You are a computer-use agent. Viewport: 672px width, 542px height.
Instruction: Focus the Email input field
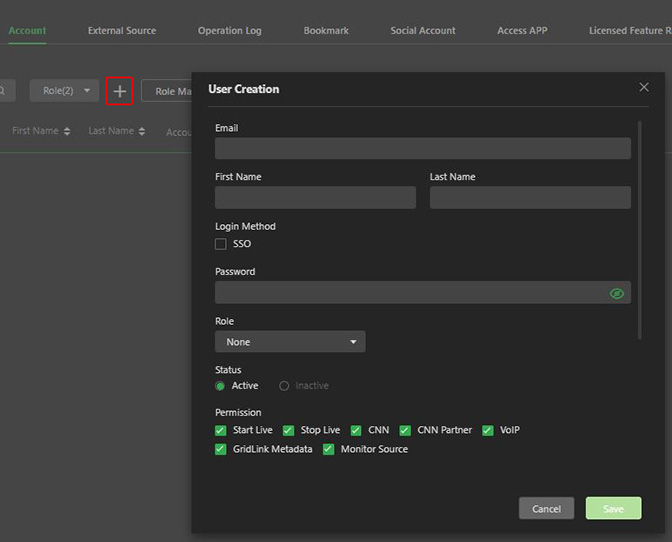click(423, 148)
